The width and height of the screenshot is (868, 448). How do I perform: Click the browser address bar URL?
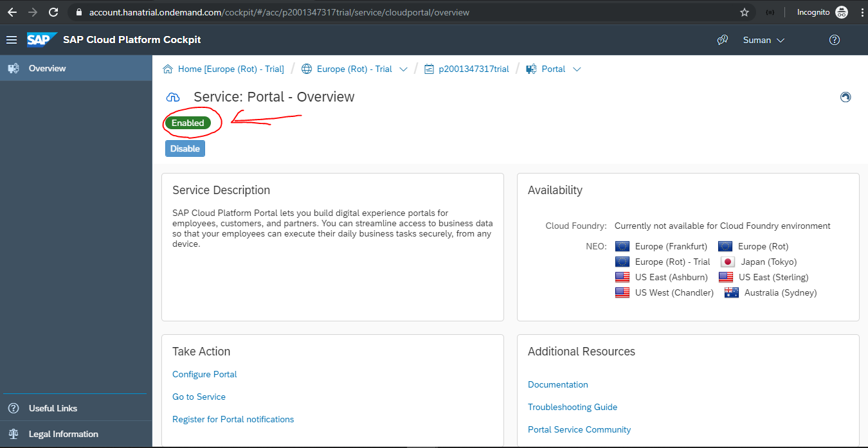[279, 12]
